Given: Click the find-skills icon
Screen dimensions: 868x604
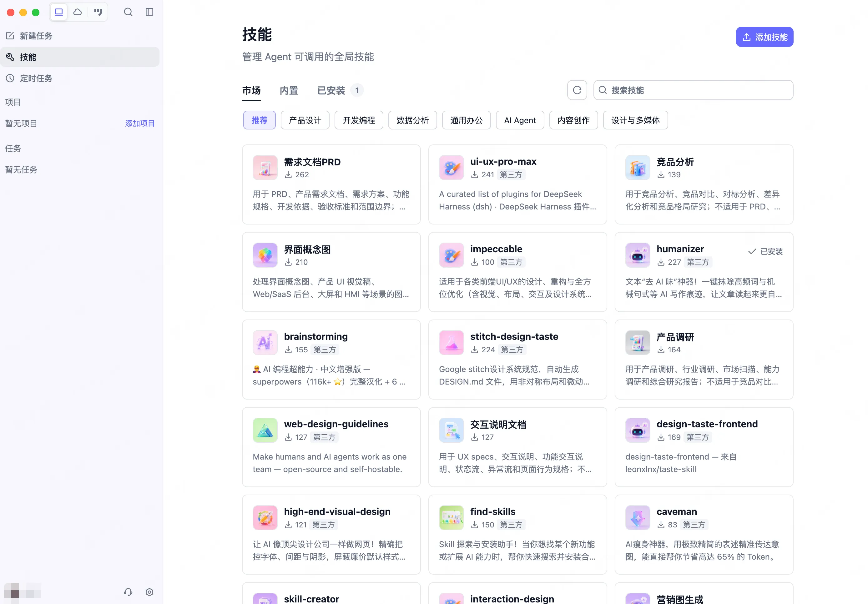Looking at the screenshot, I should 452,517.
